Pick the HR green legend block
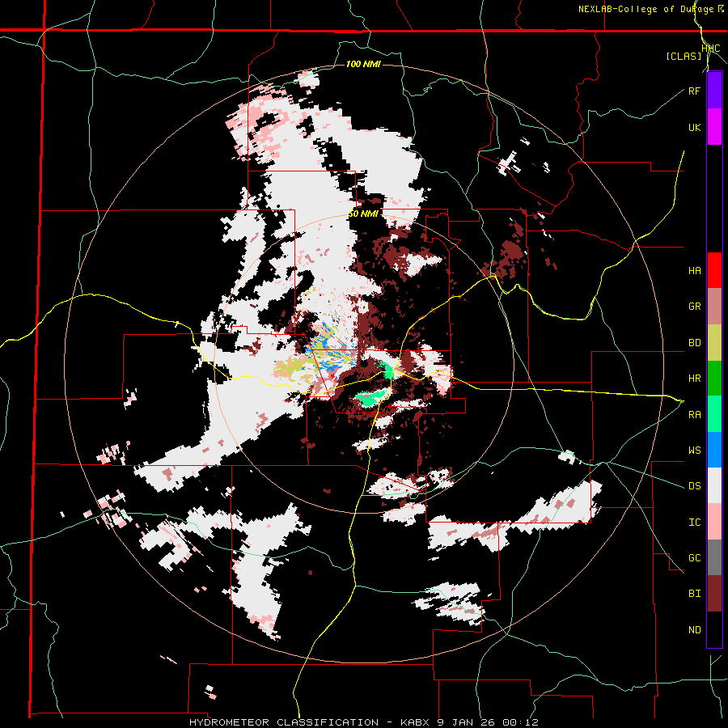 coord(714,379)
